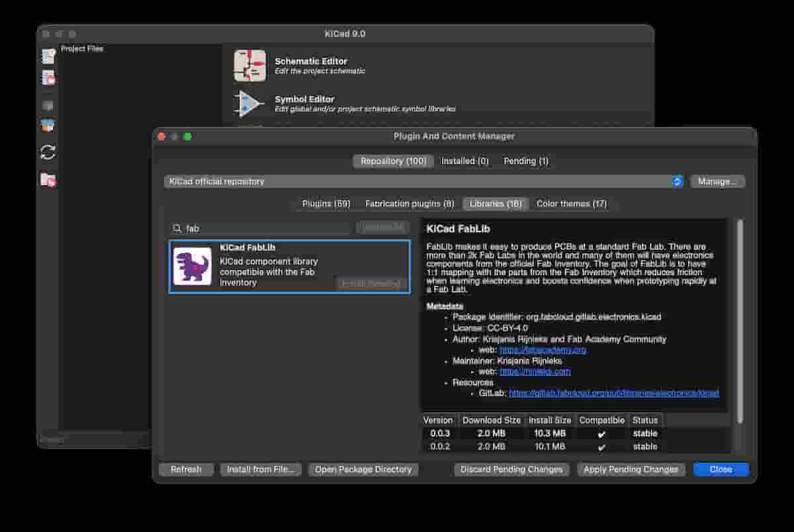Image resolution: width=794 pixels, height=532 pixels.
Task: Click the Unarchive Project icon in KiCad sidebar
Action: [48, 126]
